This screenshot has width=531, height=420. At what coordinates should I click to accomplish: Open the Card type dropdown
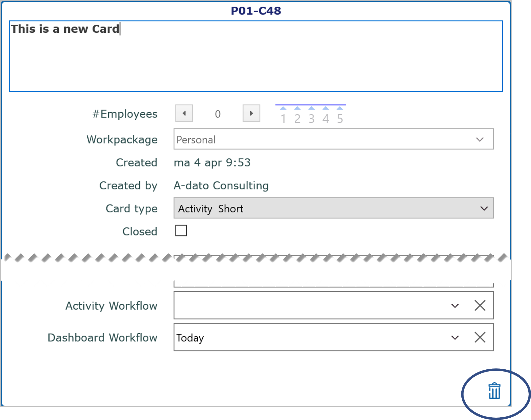tap(334, 208)
